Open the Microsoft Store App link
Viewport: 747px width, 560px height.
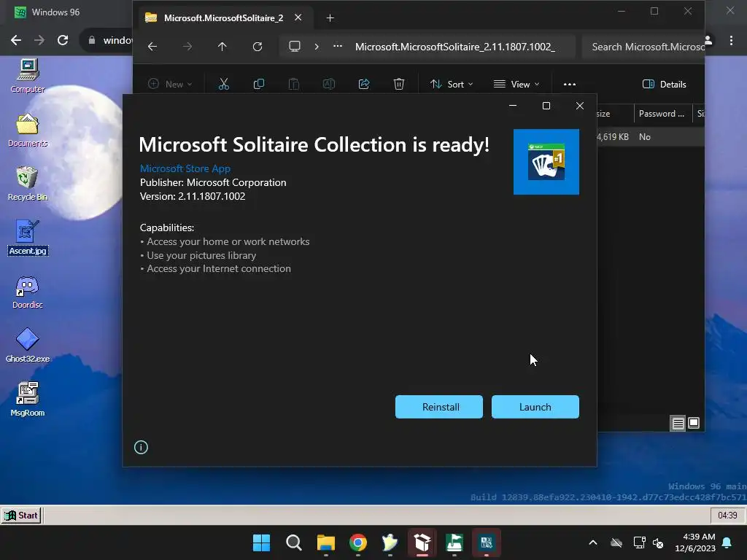pos(185,168)
